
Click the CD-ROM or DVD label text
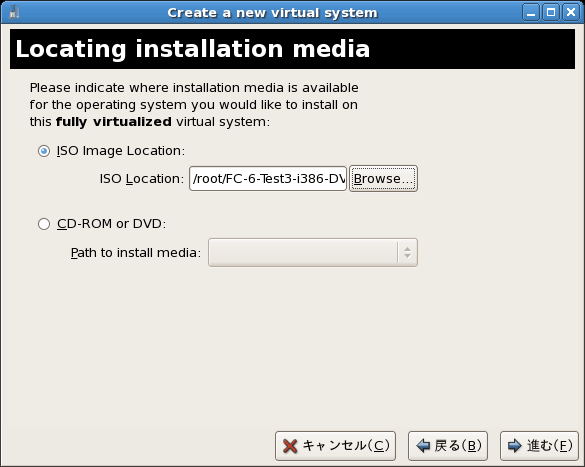coord(111,223)
